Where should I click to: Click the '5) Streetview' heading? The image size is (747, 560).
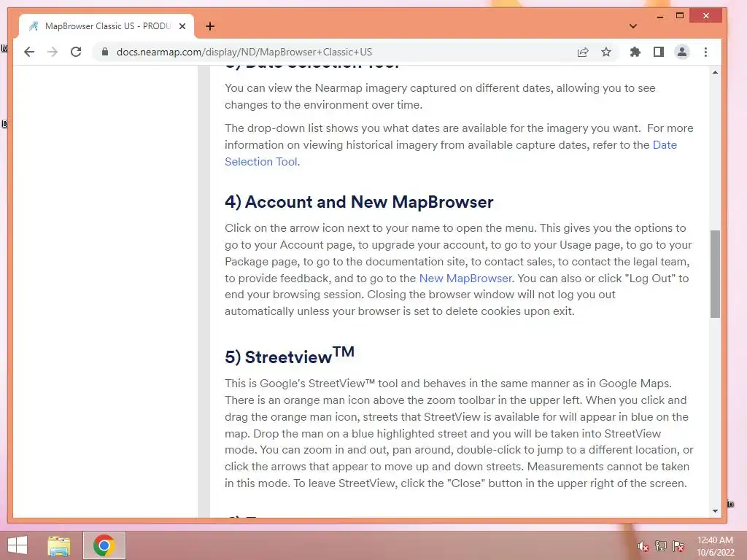[x=289, y=355]
